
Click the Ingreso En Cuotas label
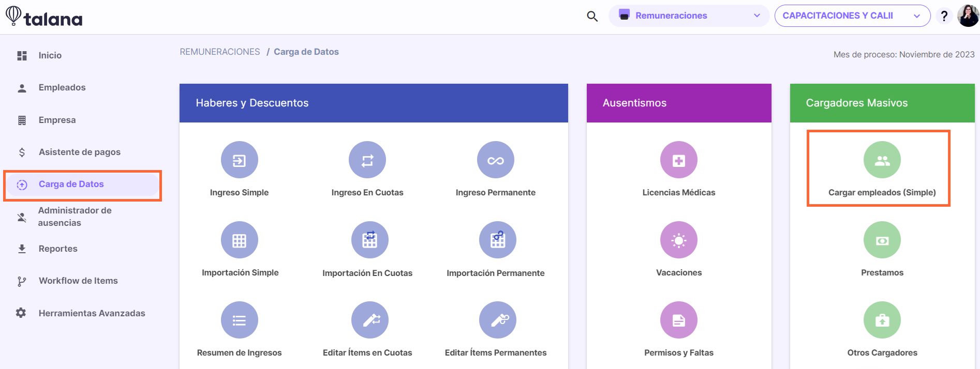pos(367,192)
